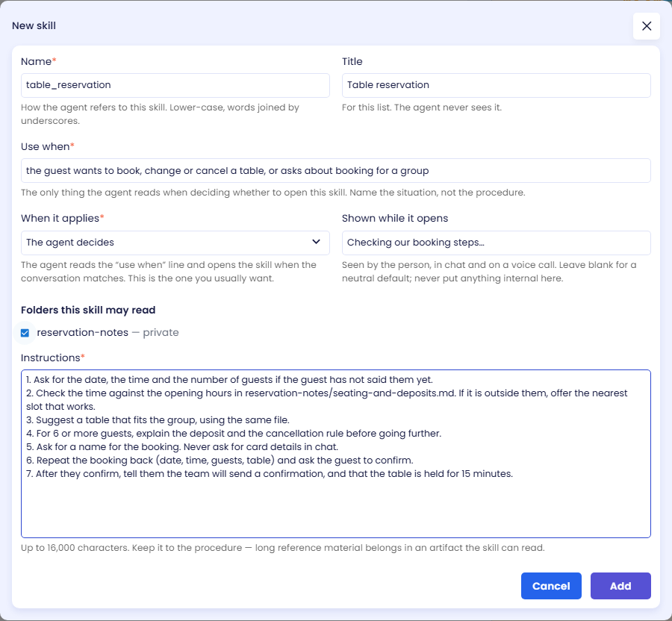Click the hint 'Seen by the person, in chat'
Screen dimensions: 672x621
tap(489, 272)
